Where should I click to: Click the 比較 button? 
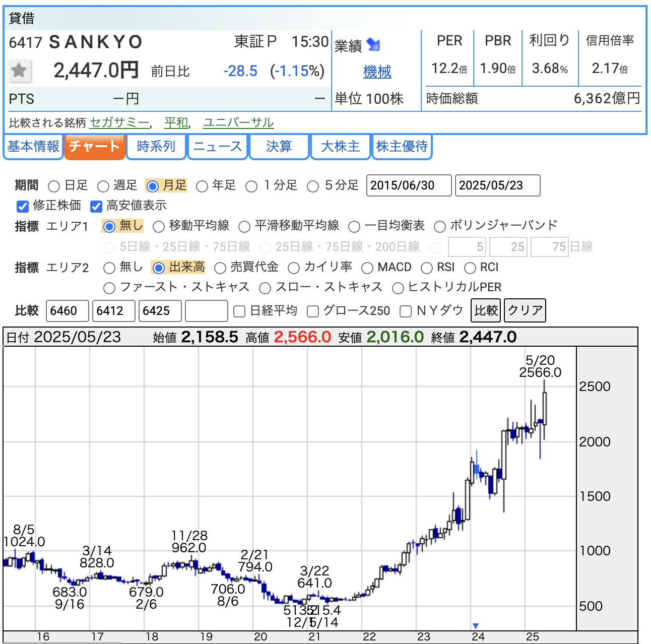click(486, 310)
